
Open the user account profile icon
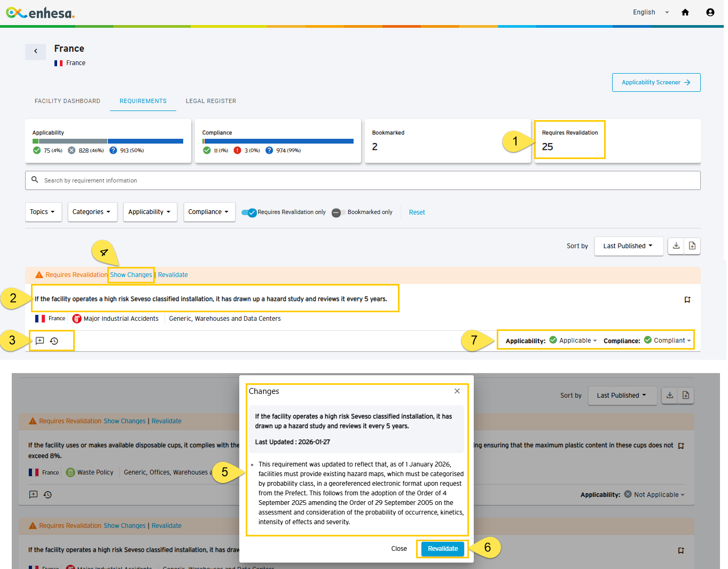click(710, 12)
